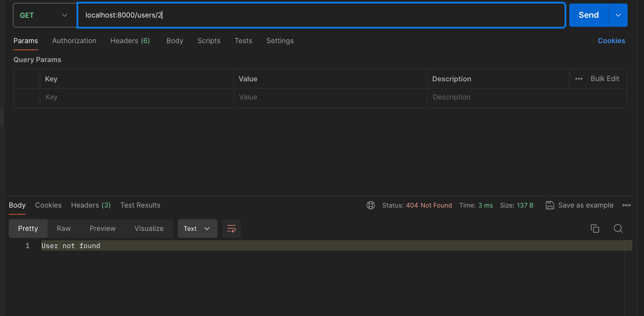Copy response body with copy icon
This screenshot has height=316, width=644.
point(595,229)
